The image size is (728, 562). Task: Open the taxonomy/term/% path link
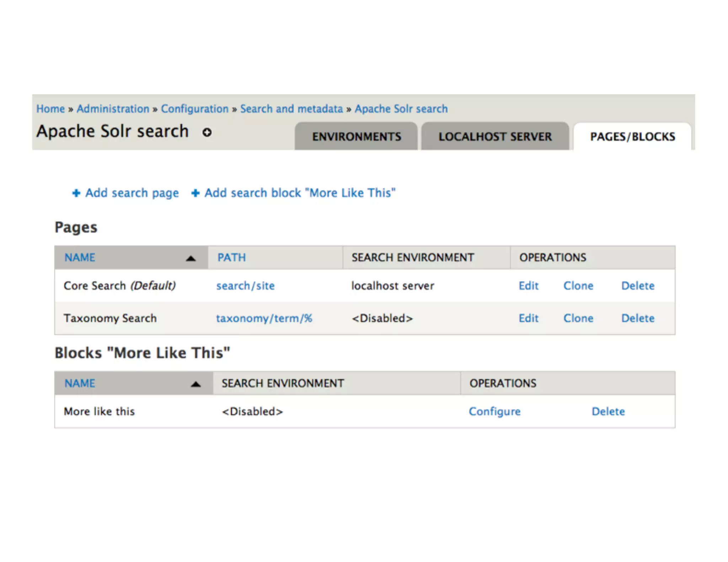[264, 318]
